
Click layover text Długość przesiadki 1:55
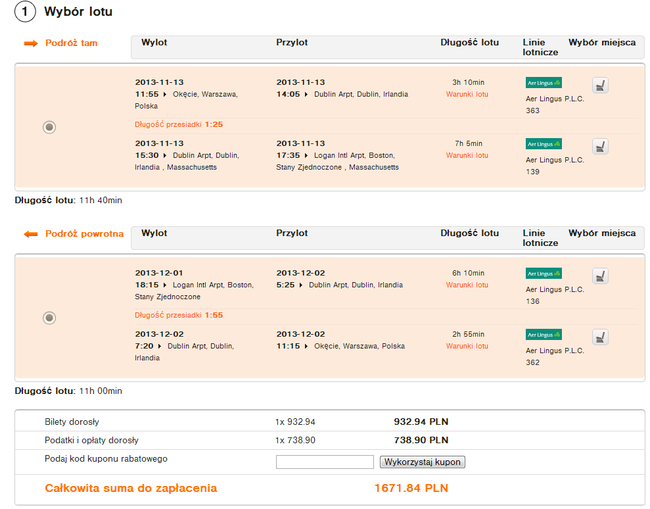(x=179, y=315)
